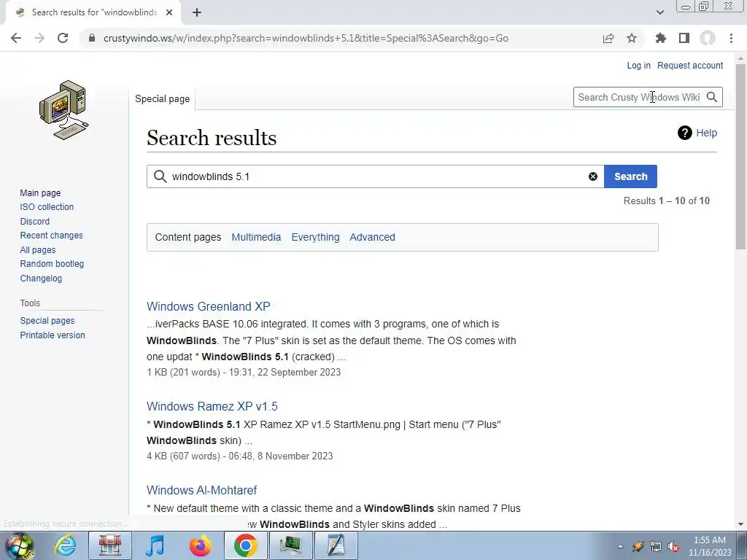Image resolution: width=747 pixels, height=560 pixels.
Task: Open the Changelog sidebar link
Action: [41, 279]
